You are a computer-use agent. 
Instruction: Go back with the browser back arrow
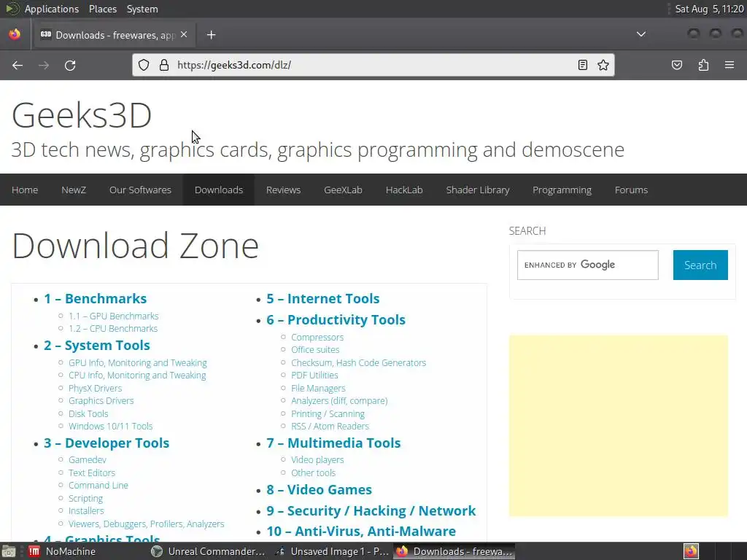click(x=18, y=65)
